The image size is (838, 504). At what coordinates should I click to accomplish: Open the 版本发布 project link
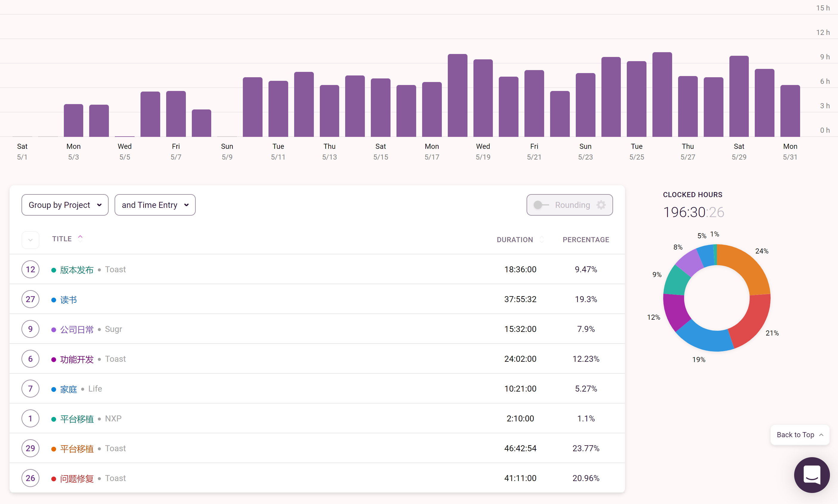pyautogui.click(x=77, y=270)
